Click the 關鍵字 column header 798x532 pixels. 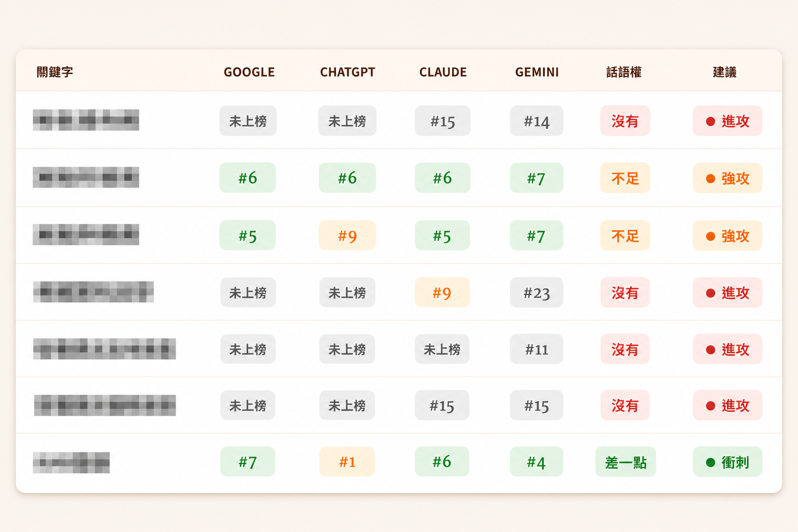click(x=55, y=72)
